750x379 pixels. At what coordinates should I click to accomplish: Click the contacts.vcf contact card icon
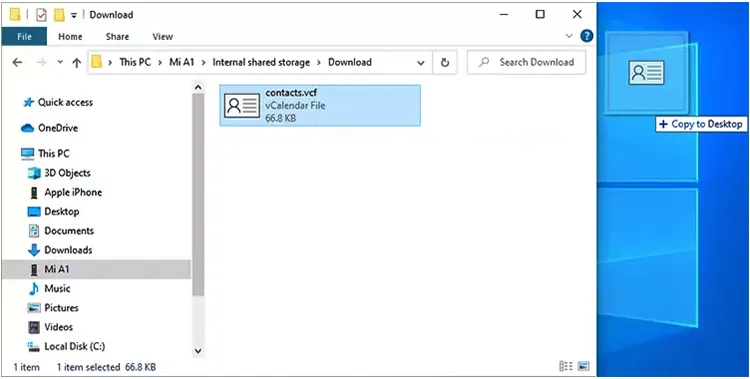[x=242, y=106]
